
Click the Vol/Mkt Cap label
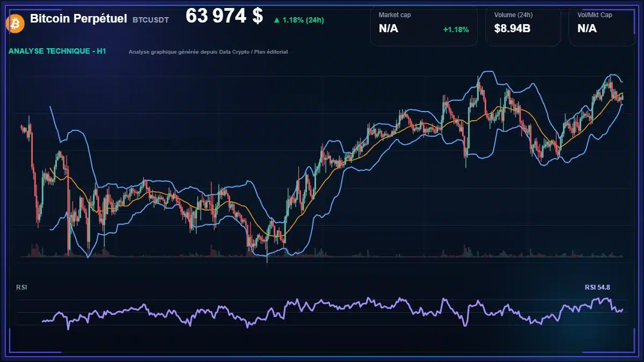click(x=595, y=15)
